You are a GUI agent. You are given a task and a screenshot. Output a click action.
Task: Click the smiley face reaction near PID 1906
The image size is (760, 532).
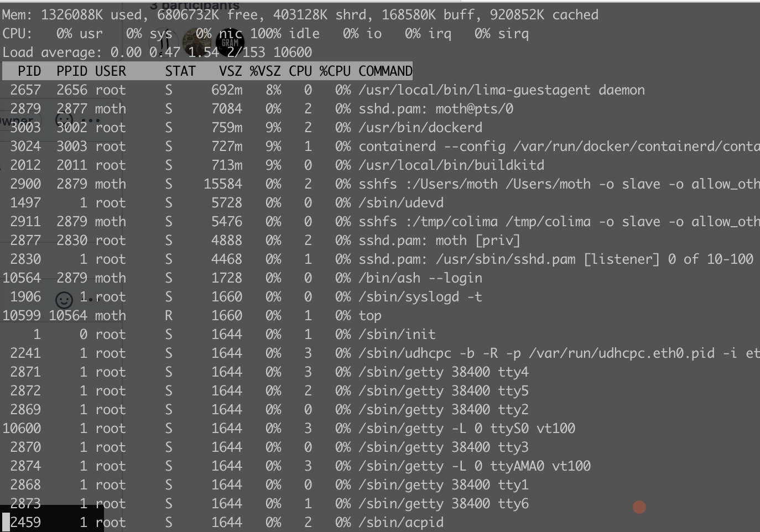click(x=65, y=299)
